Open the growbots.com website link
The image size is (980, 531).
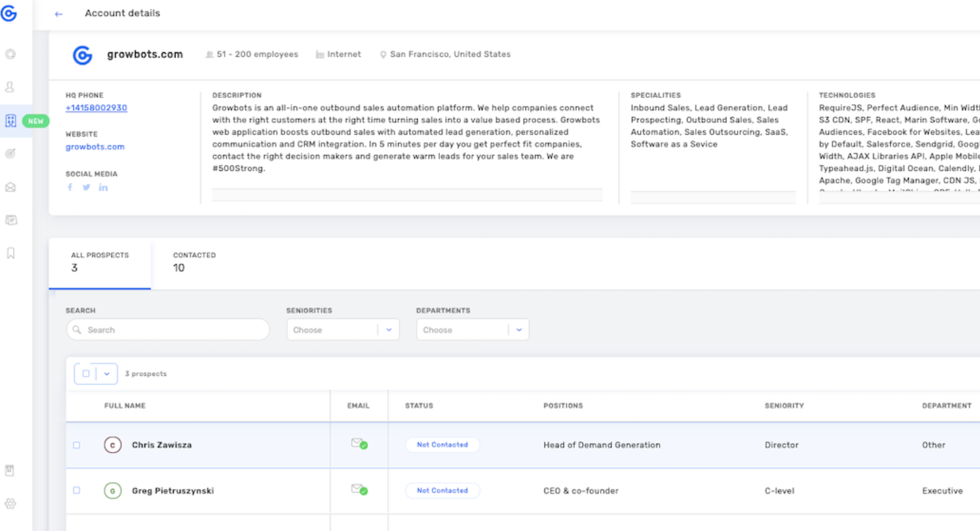coord(95,146)
